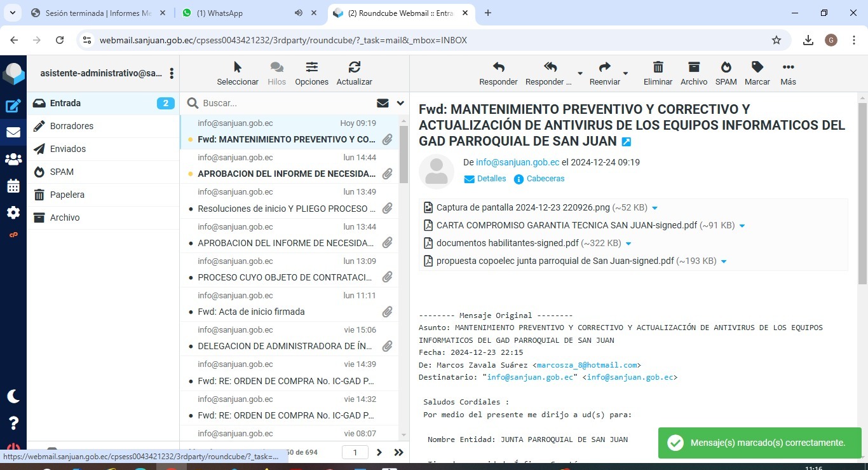The width and height of the screenshot is (868, 470).
Task: Open dropdown for documentos habilitantes-signed.pdf attachment
Action: [628, 244]
